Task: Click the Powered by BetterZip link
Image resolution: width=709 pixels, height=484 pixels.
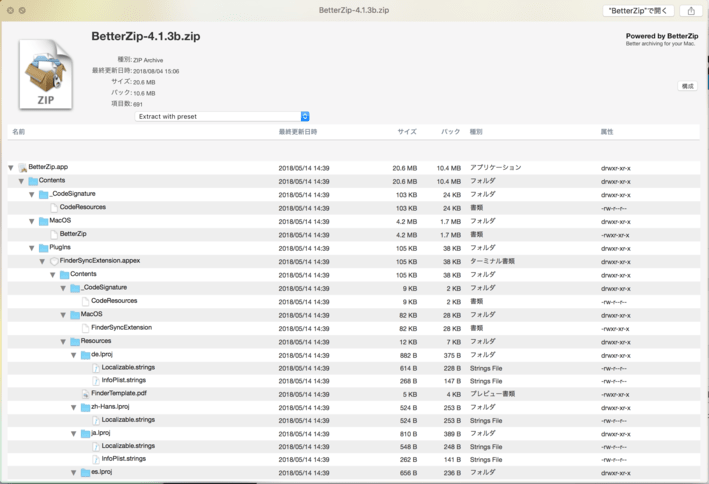Action: pos(661,36)
